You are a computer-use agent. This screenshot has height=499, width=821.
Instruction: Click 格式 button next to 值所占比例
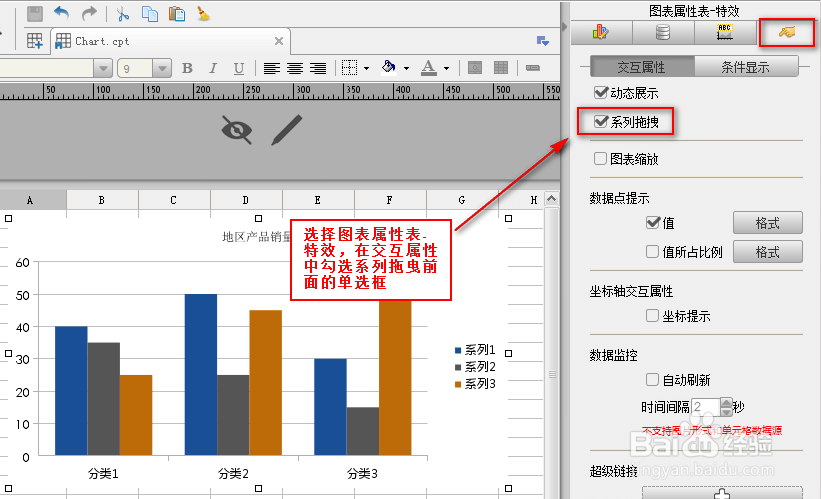click(768, 252)
